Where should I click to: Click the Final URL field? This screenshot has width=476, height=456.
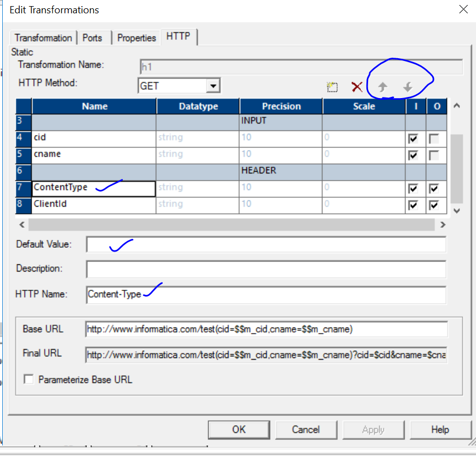[266, 355]
